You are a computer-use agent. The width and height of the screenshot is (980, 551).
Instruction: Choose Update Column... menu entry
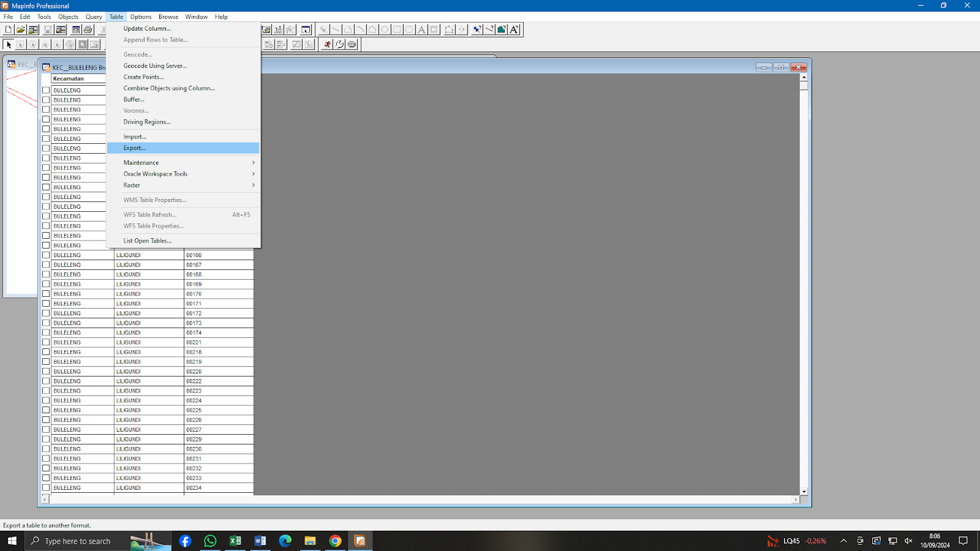pos(183,28)
